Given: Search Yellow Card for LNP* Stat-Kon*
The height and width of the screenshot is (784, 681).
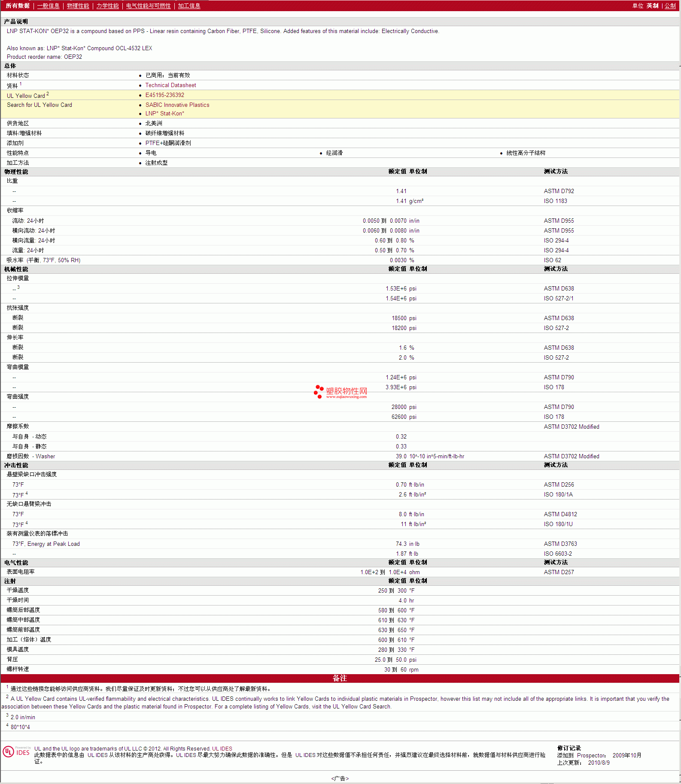Looking at the screenshot, I should (x=164, y=114).
